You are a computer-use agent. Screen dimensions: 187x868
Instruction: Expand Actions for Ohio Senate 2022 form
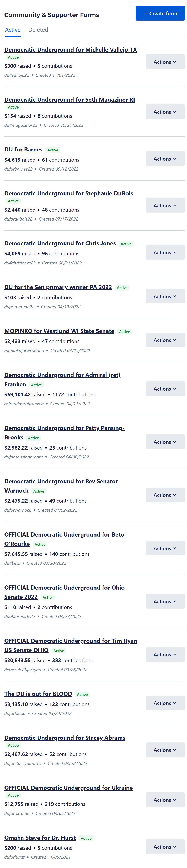coord(165,601)
